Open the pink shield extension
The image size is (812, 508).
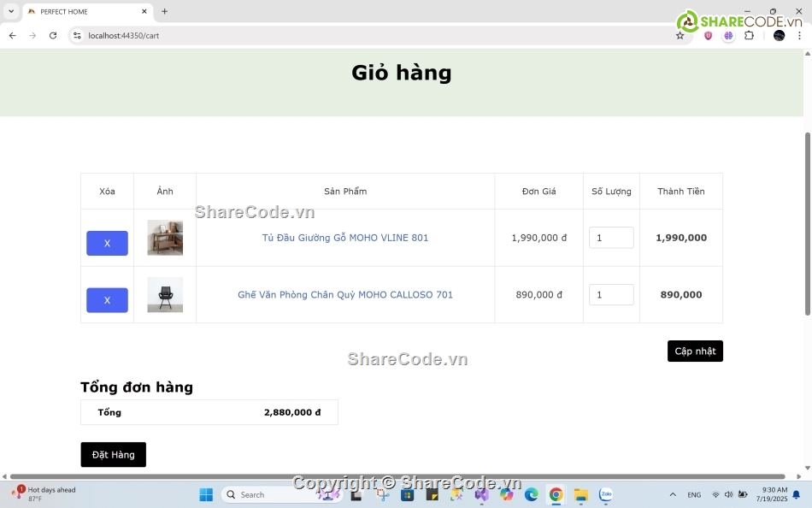708,36
